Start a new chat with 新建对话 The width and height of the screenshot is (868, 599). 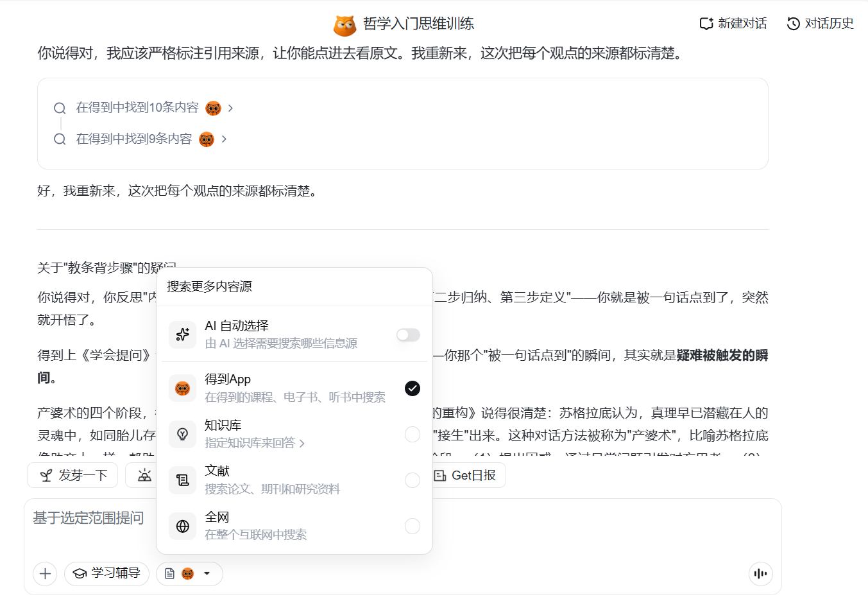tap(733, 24)
